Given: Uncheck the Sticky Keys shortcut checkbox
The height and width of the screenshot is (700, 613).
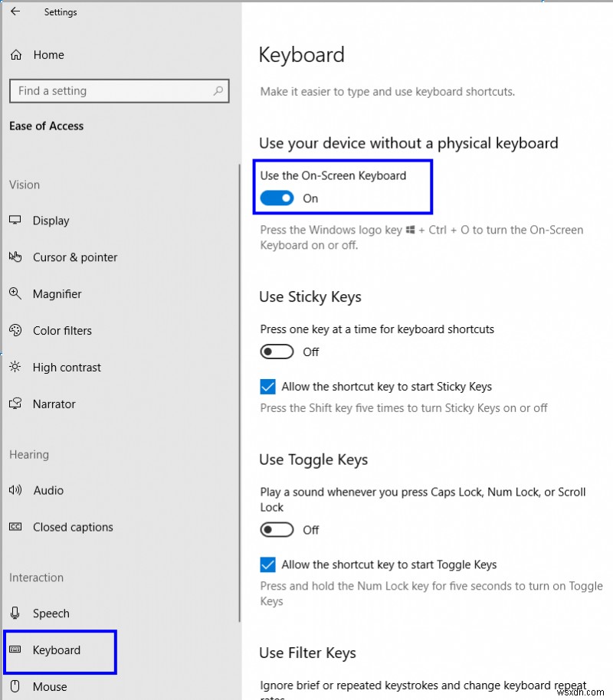Looking at the screenshot, I should (267, 387).
